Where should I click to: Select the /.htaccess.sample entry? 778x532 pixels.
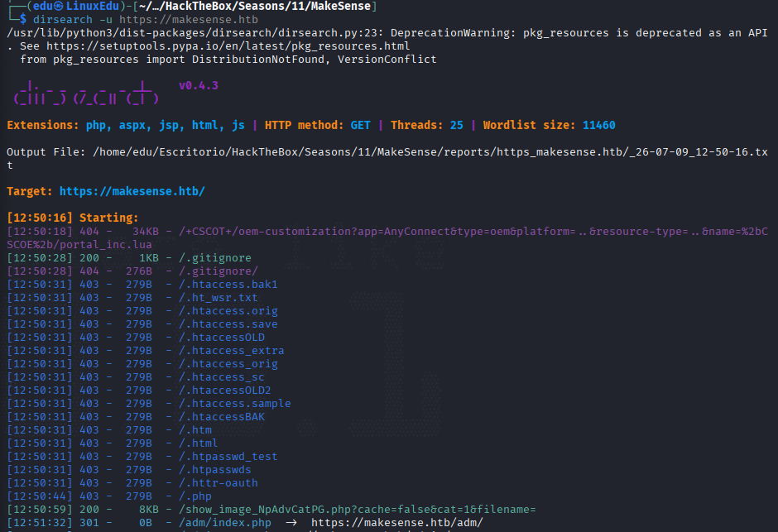(x=235, y=404)
